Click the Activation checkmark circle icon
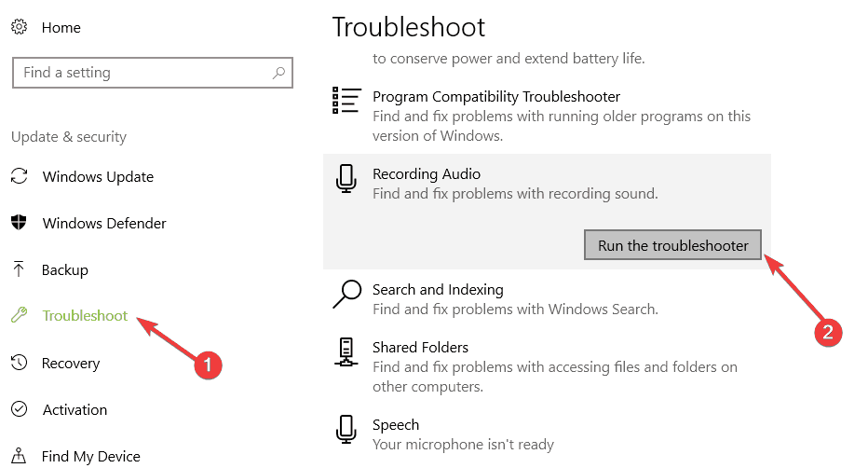This screenshot has height=468, width=868. [19, 409]
